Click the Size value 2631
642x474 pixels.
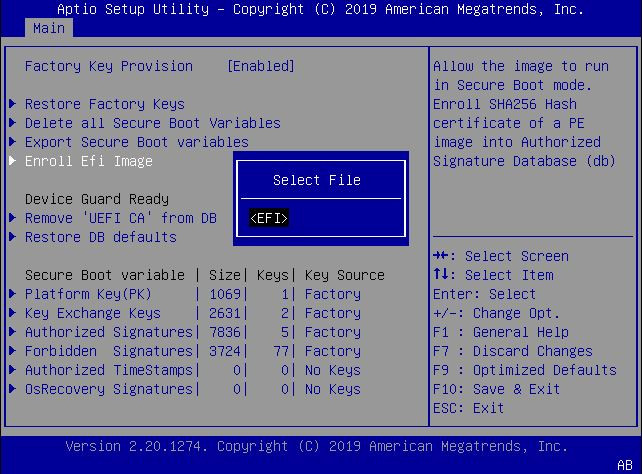[x=225, y=313]
